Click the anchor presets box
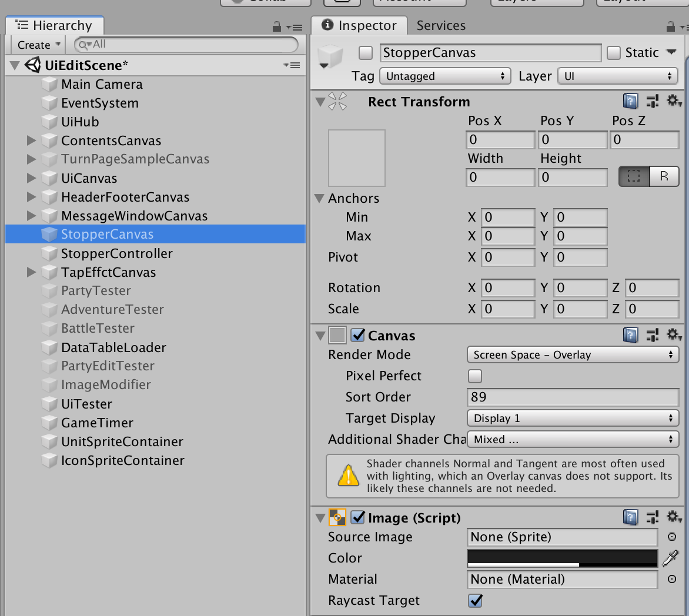 coord(357,158)
